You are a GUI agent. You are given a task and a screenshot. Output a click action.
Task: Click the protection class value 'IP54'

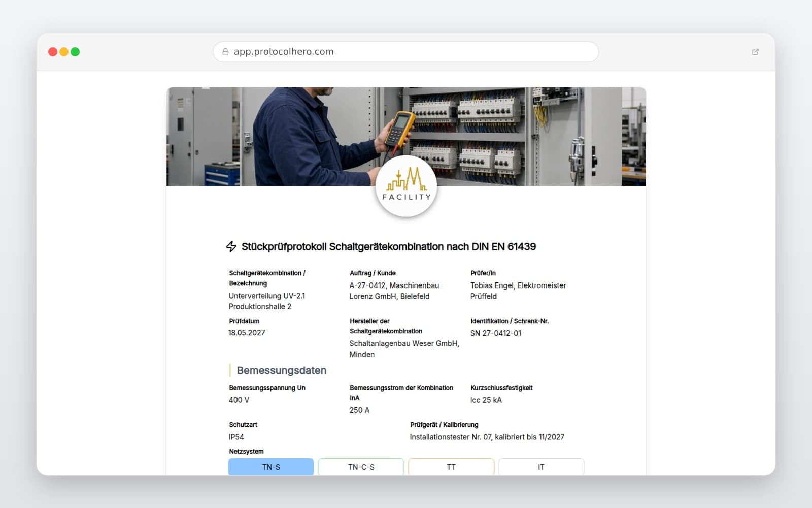(x=236, y=437)
